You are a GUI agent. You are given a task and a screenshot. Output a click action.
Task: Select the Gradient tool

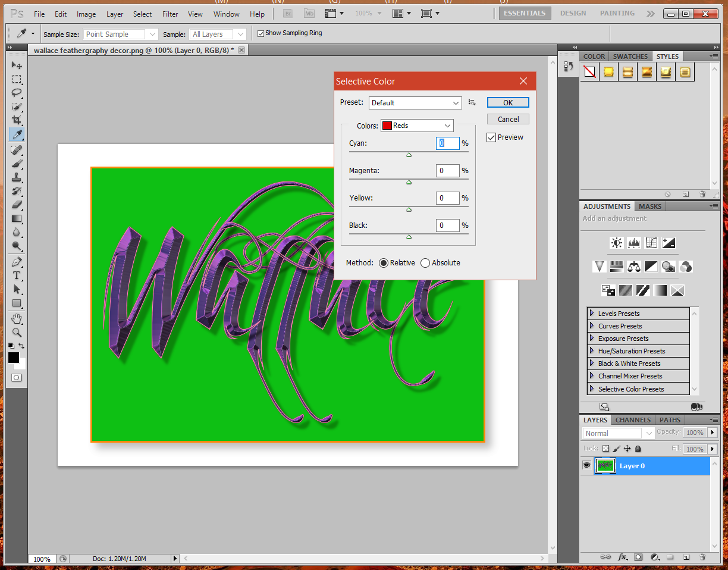pos(17,218)
